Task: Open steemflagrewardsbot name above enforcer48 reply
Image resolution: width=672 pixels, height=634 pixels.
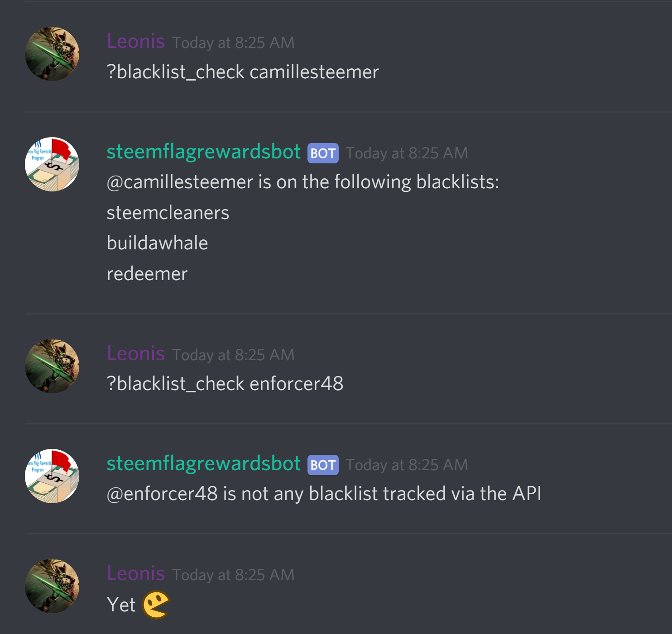Action: click(x=204, y=464)
